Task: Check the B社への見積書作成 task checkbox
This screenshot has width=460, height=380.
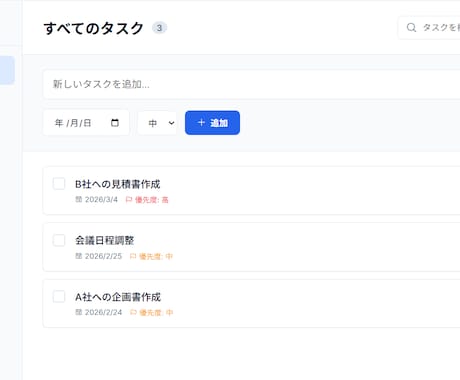Action: pyautogui.click(x=59, y=184)
